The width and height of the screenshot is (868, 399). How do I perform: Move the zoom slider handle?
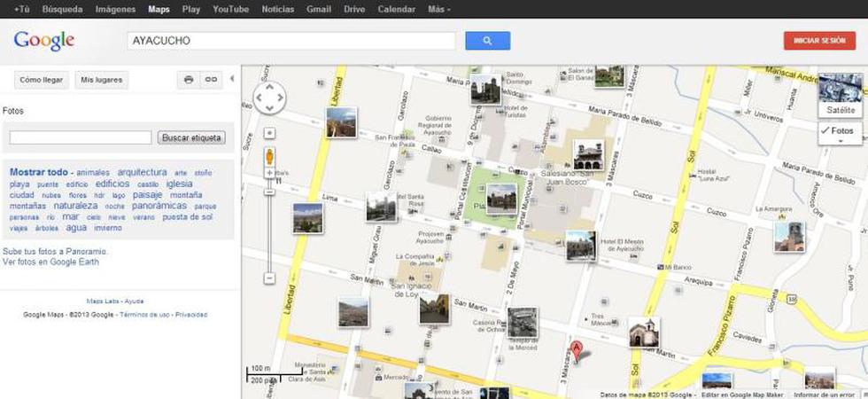(x=269, y=192)
